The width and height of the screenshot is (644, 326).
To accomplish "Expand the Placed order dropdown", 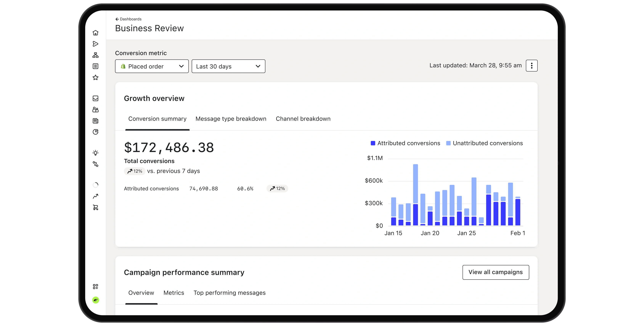I will click(152, 66).
